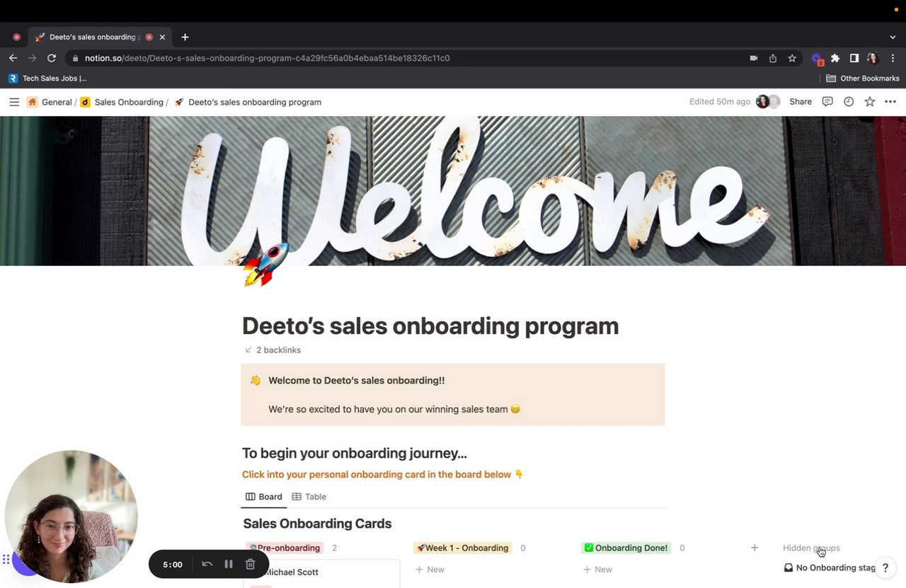Image resolution: width=906 pixels, height=588 pixels.
Task: Expand the tab search chevron
Action: [893, 37]
